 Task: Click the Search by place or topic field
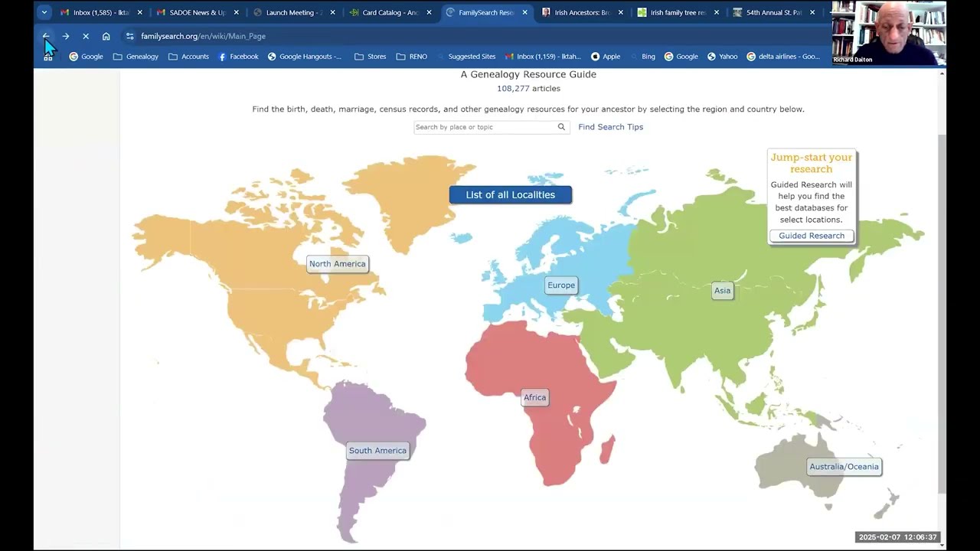485,127
